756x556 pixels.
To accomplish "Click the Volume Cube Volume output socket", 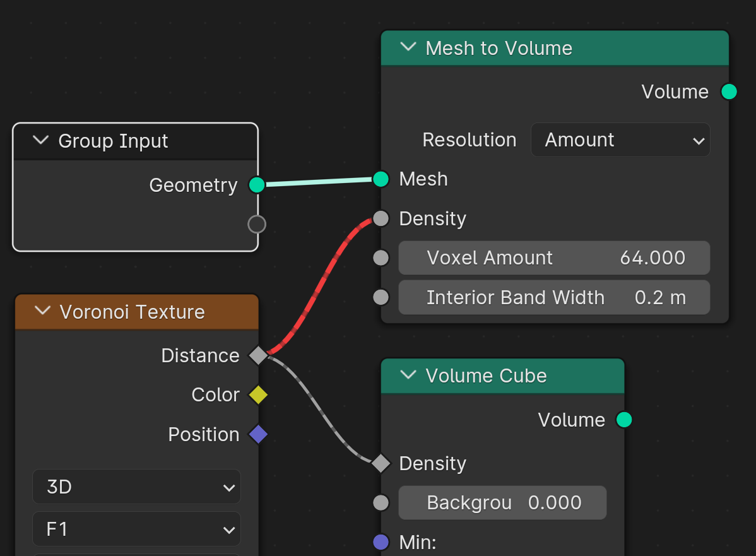I will [x=624, y=420].
